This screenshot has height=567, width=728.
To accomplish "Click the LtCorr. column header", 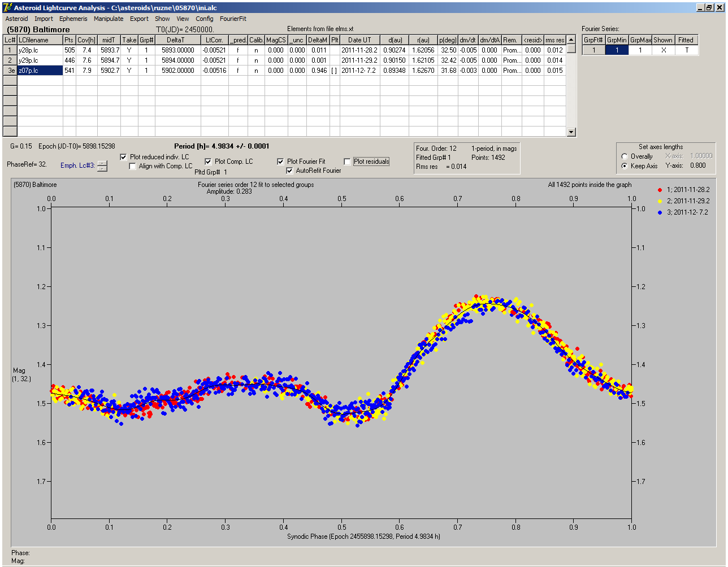I will pyautogui.click(x=215, y=40).
